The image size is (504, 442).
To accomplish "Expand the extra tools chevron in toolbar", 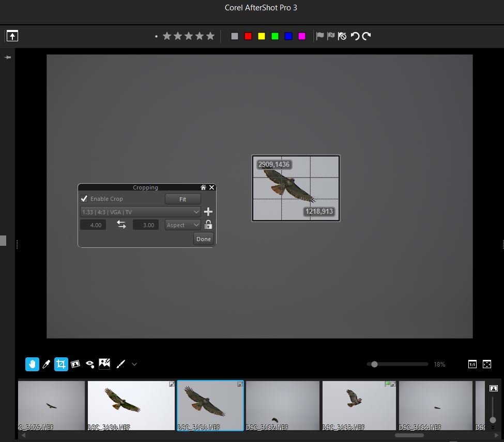I will pyautogui.click(x=134, y=364).
